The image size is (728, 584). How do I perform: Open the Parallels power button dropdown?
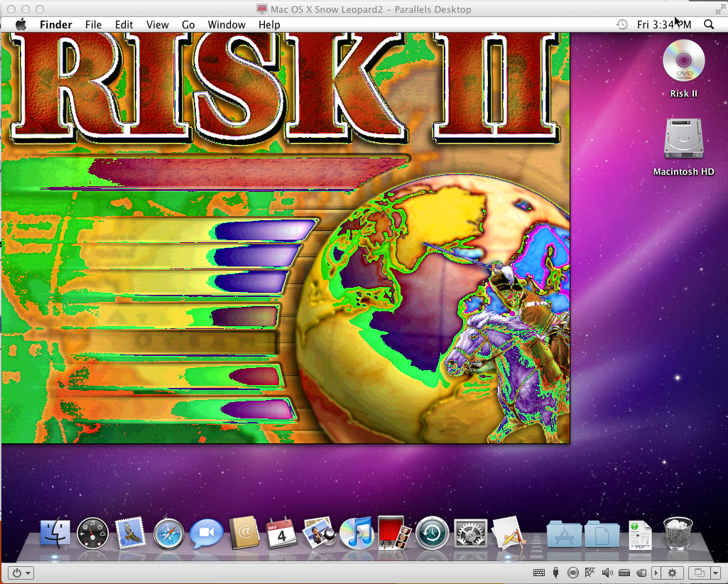21,573
